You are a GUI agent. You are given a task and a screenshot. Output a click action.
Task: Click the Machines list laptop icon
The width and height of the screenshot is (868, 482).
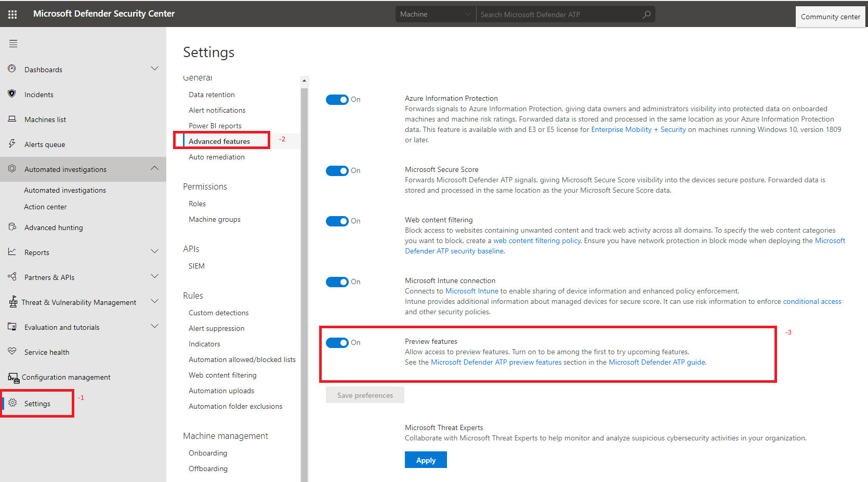click(12, 119)
